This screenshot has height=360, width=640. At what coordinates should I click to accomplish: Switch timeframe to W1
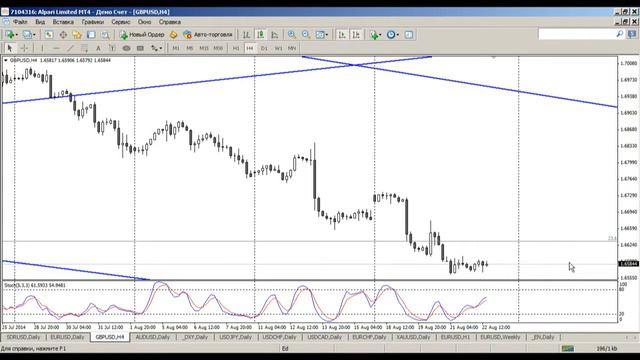pos(278,48)
